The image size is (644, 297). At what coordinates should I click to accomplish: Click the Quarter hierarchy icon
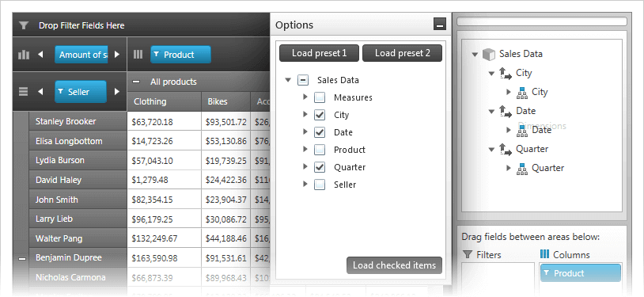tap(521, 168)
